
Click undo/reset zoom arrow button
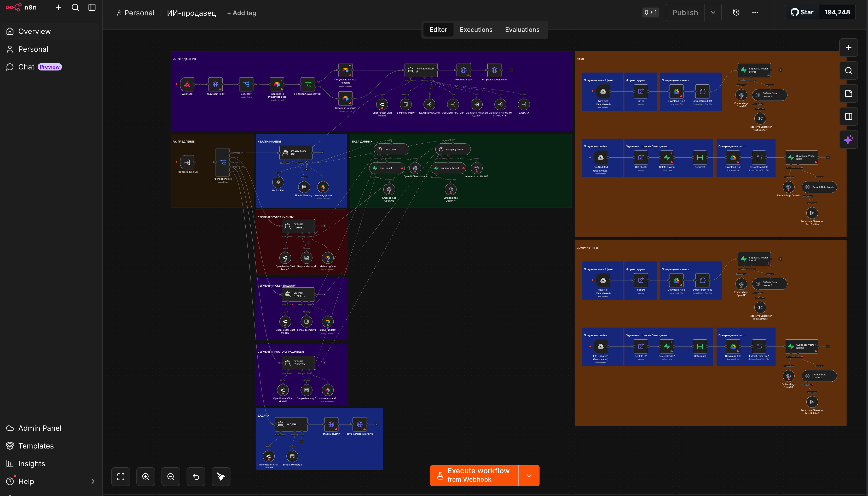196,477
